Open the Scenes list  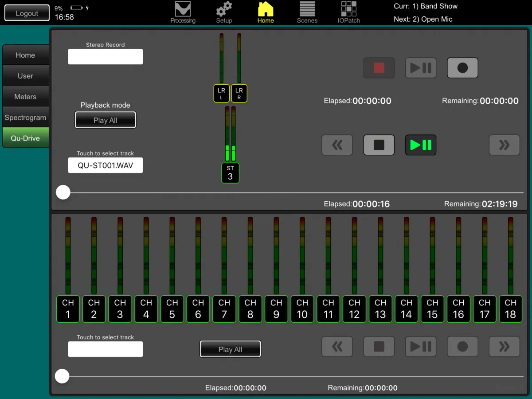(x=307, y=12)
